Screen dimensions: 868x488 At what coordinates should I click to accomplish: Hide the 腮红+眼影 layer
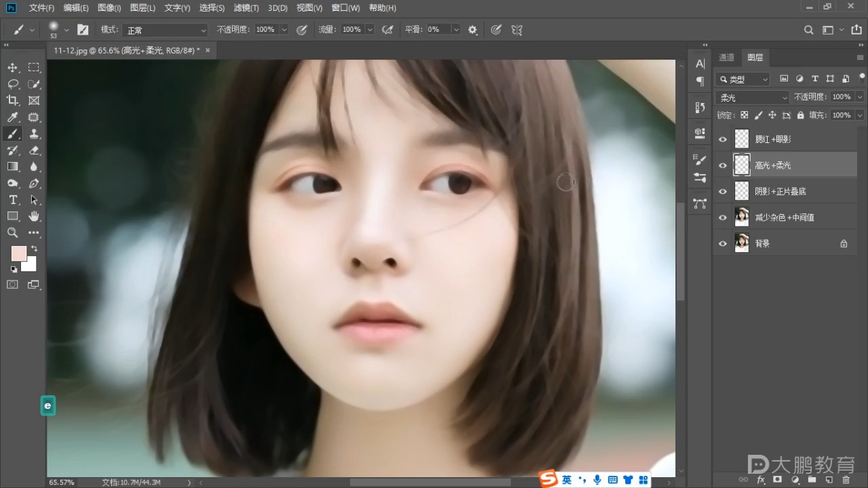coord(722,140)
